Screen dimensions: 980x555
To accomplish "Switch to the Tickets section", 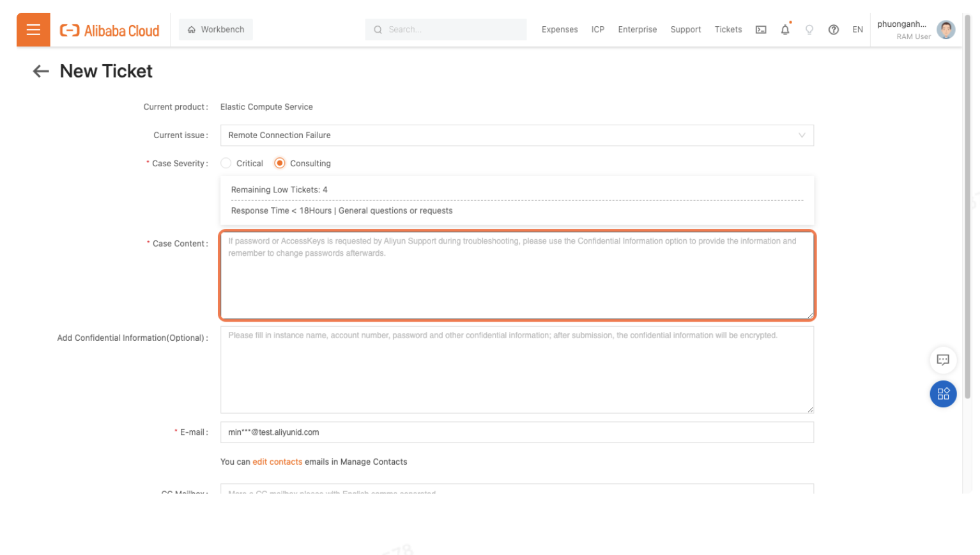I will [x=728, y=29].
